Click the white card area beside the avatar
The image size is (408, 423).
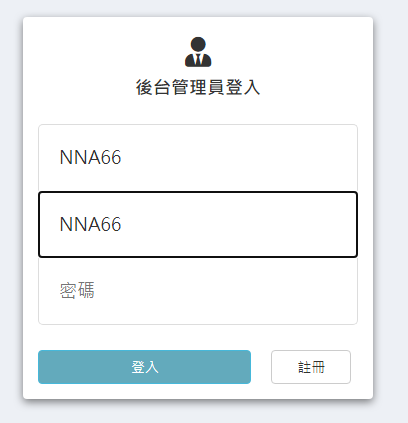(283, 52)
